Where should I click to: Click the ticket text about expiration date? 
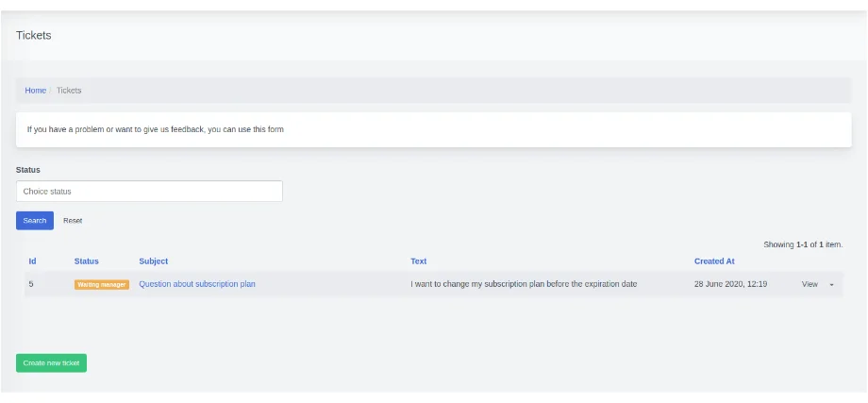tap(524, 284)
